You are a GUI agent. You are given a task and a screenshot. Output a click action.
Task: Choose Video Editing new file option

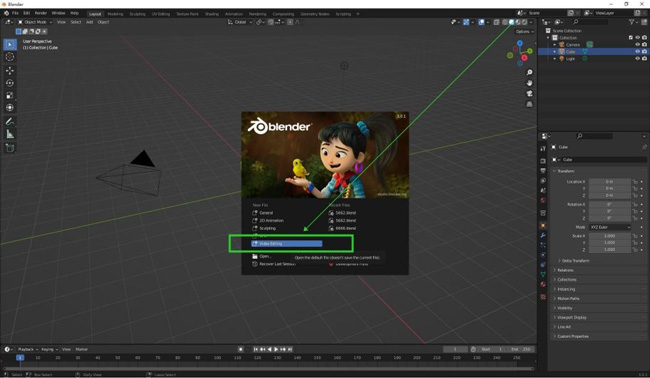286,244
